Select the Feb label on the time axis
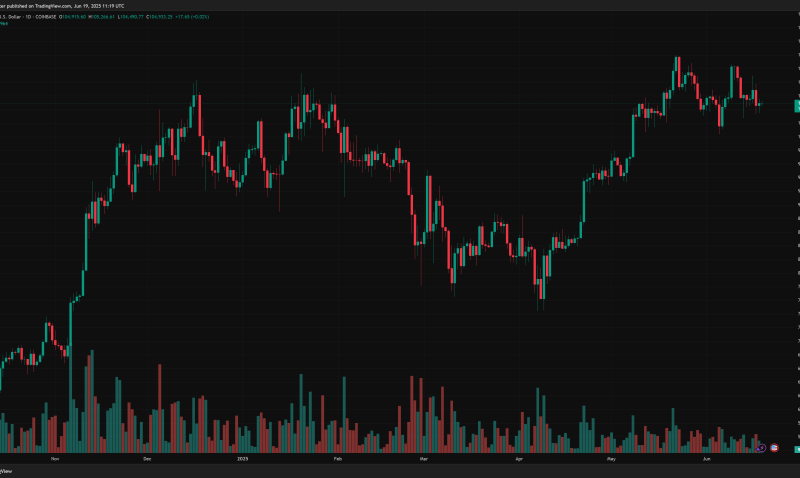800x478 pixels. pyautogui.click(x=338, y=459)
